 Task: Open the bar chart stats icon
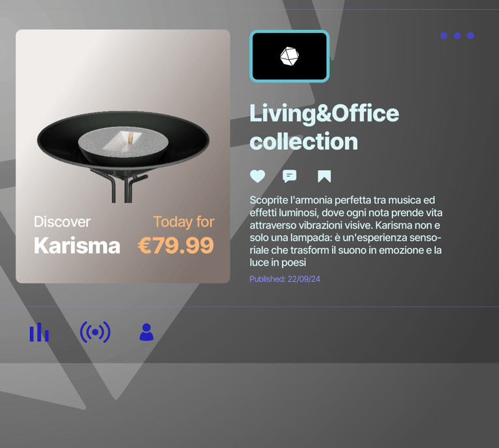[39, 332]
